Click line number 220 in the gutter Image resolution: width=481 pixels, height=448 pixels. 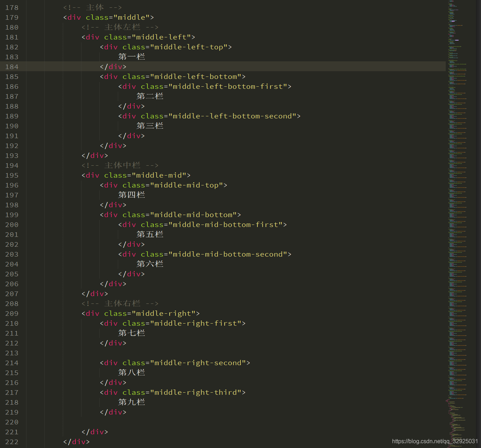click(12, 422)
